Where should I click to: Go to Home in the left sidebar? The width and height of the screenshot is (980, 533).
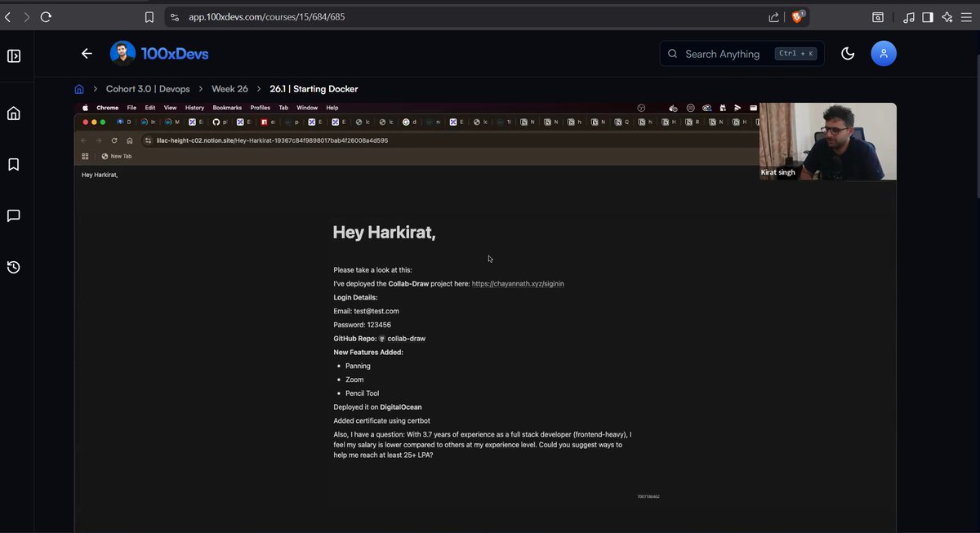coord(14,113)
